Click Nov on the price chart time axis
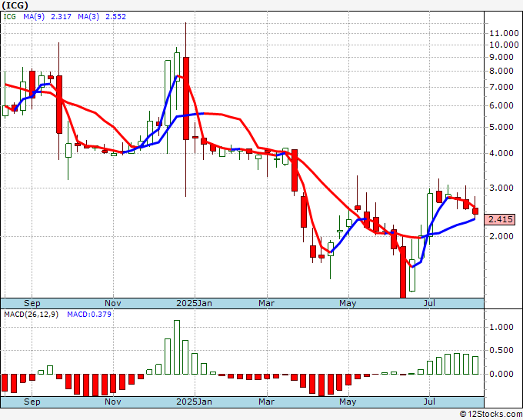The height and width of the screenshot is (420, 523). pos(113,303)
